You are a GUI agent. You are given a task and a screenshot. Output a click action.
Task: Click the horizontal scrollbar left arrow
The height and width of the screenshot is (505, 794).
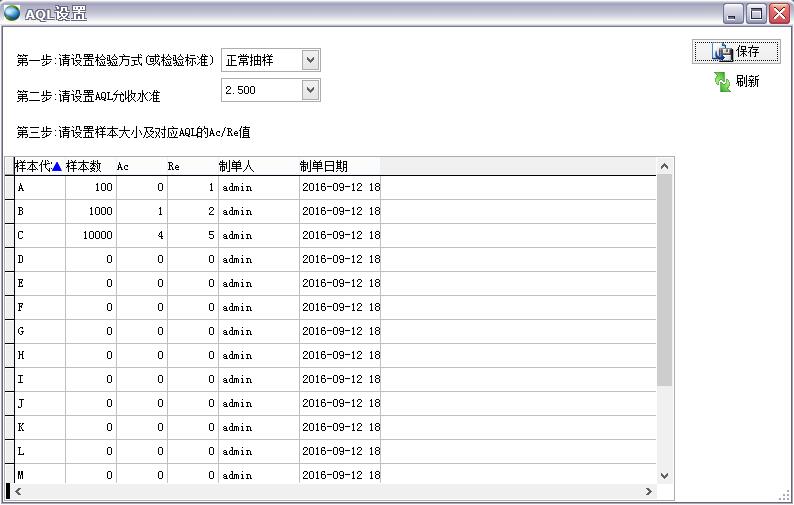tap(18, 492)
